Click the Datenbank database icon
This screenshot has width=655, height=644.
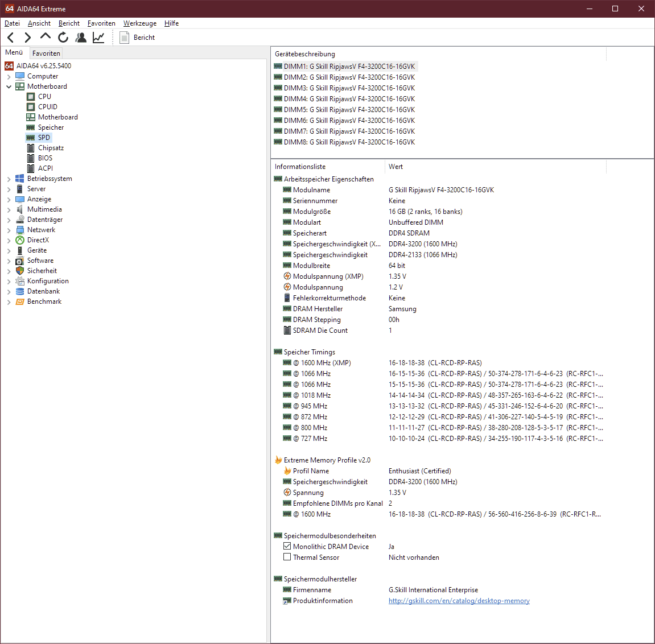(x=20, y=291)
